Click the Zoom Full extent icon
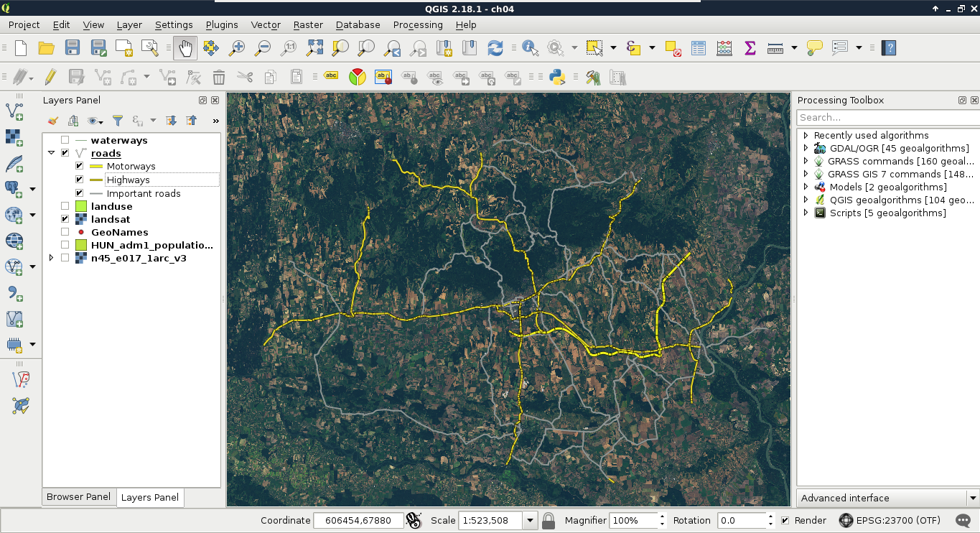Screen dimensions: 980x533 [x=314, y=48]
